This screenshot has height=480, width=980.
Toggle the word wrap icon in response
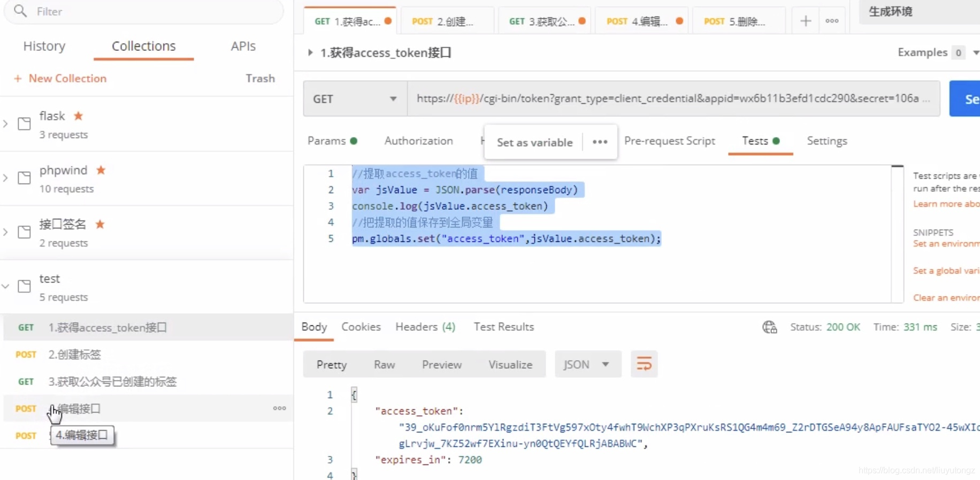pyautogui.click(x=644, y=364)
